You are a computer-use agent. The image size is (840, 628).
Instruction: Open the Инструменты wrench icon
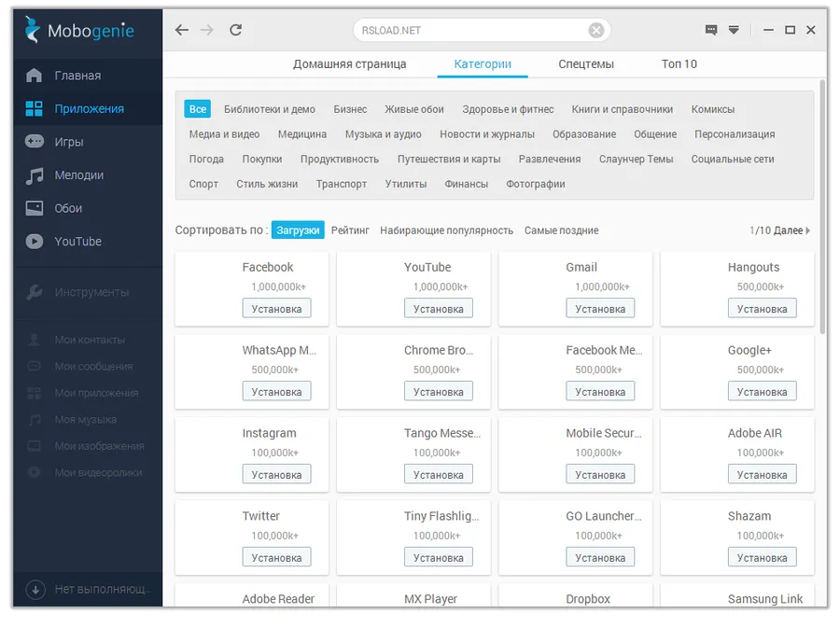pyautogui.click(x=35, y=292)
